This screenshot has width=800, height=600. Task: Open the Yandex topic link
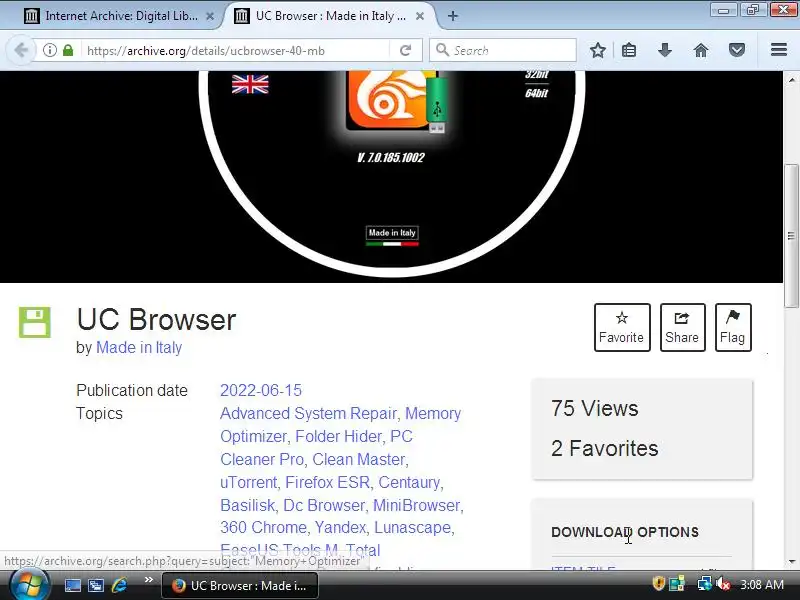(340, 527)
